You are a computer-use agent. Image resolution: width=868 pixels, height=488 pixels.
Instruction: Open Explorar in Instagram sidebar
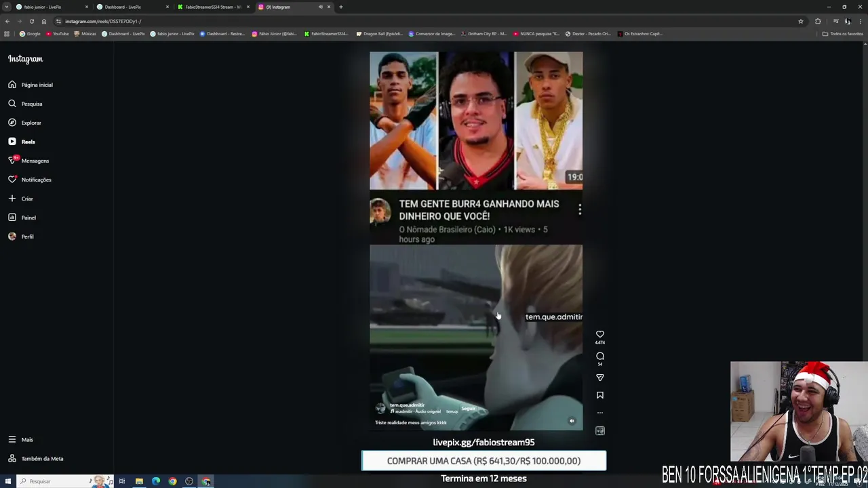(25, 123)
